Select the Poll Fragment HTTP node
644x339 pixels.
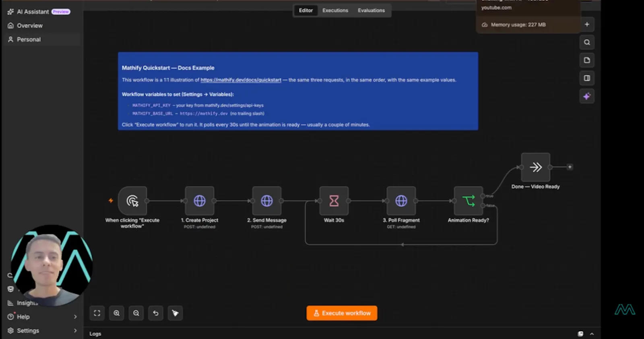click(x=401, y=201)
